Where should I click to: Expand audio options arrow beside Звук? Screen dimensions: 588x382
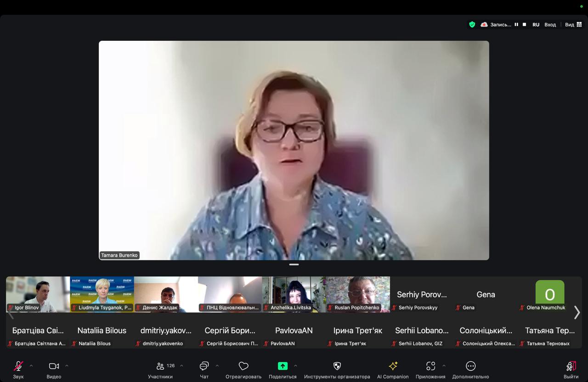(x=31, y=366)
